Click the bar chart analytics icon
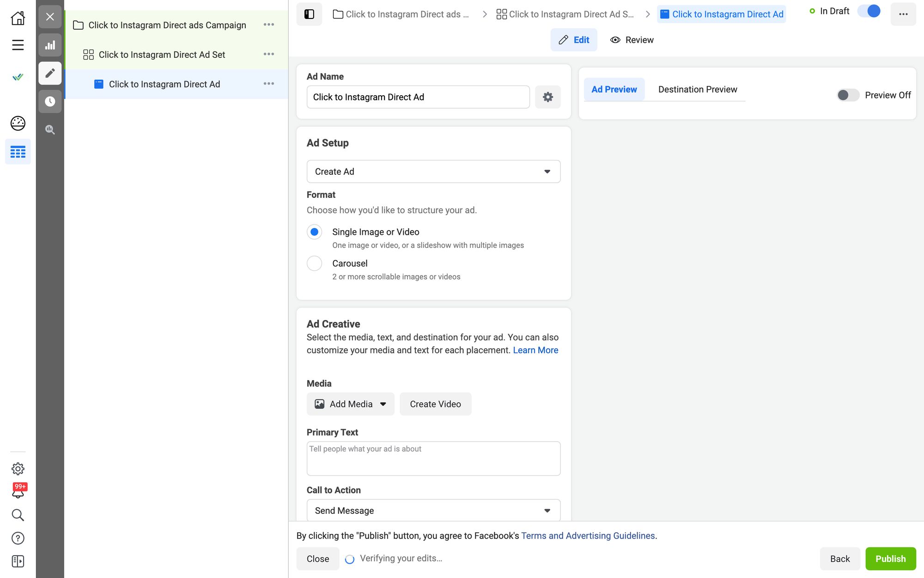Image resolution: width=924 pixels, height=578 pixels. point(50,44)
